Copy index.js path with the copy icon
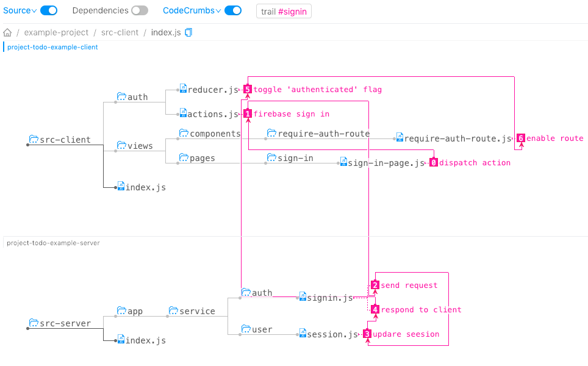 pyautogui.click(x=188, y=32)
